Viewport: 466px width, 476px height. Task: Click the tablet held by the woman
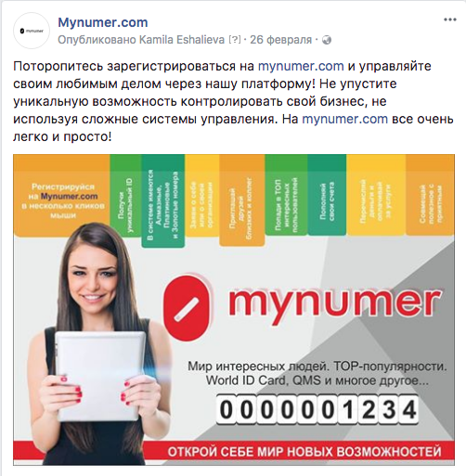pos(100,376)
